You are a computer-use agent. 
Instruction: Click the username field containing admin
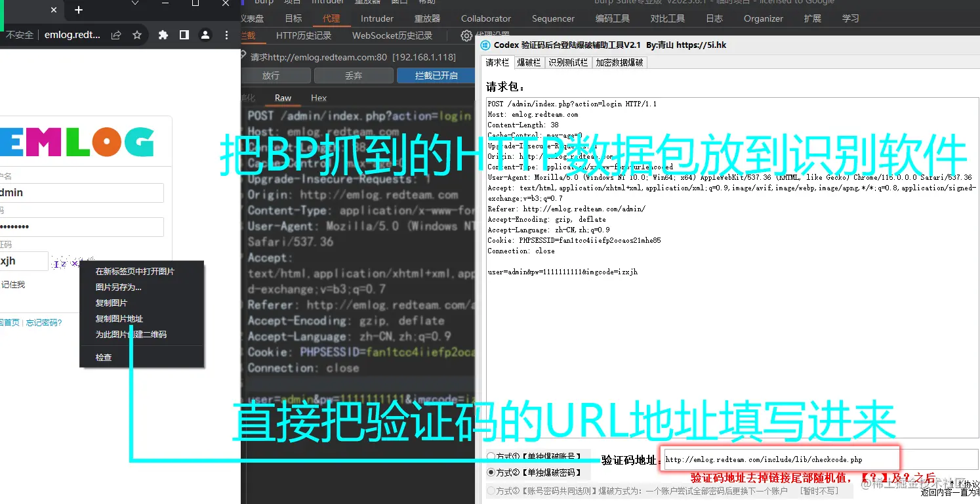click(81, 192)
